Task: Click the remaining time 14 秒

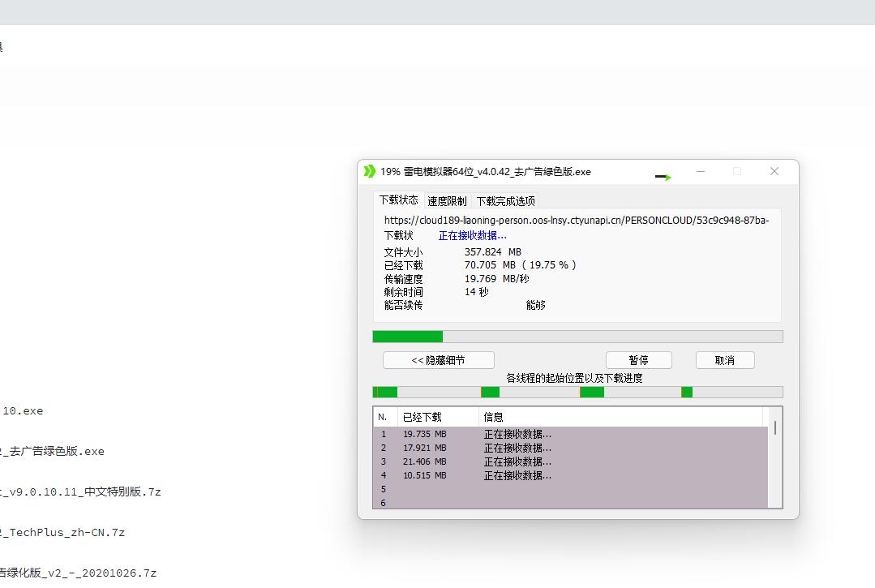Action: tap(477, 292)
